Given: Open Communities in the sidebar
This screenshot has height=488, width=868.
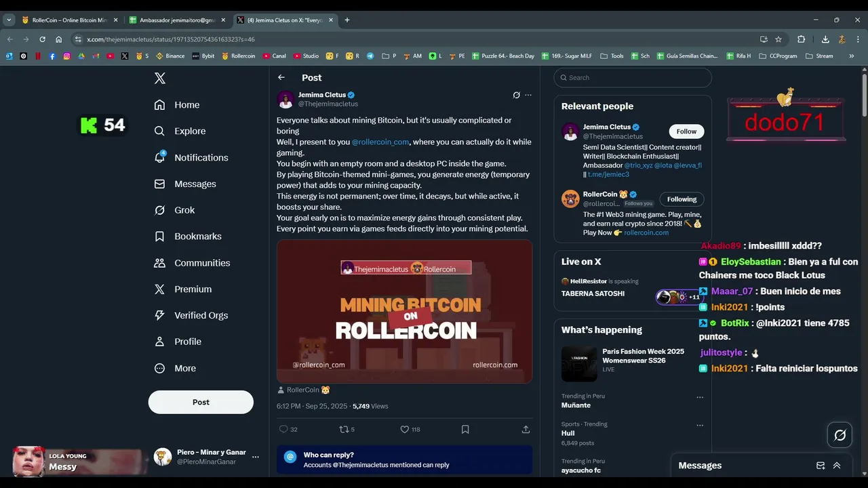Looking at the screenshot, I should [x=192, y=263].
